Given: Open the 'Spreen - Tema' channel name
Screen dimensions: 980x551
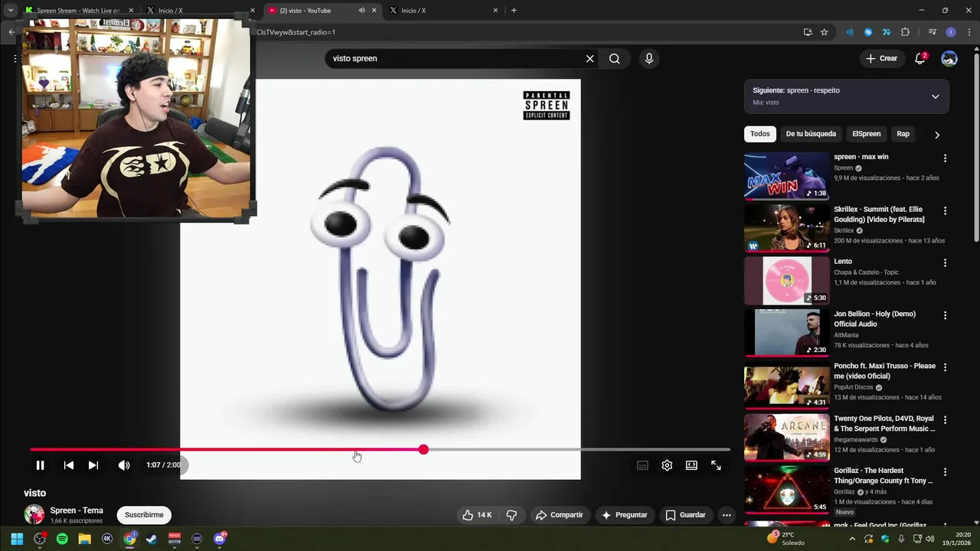Looking at the screenshot, I should coord(77,510).
